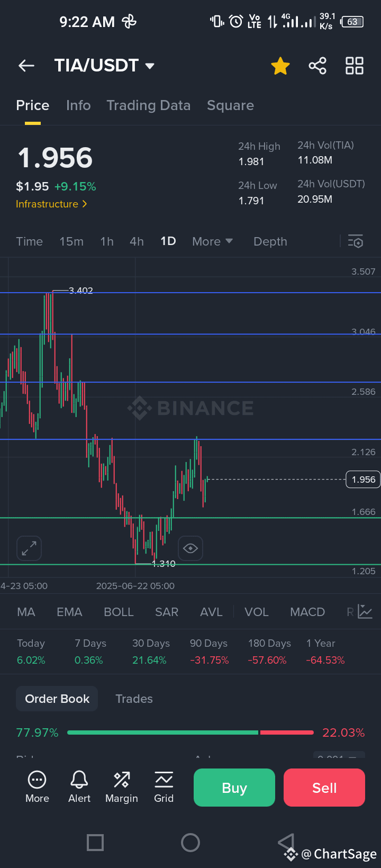
Task: Tap the large 1.956 last price
Action: (55, 158)
